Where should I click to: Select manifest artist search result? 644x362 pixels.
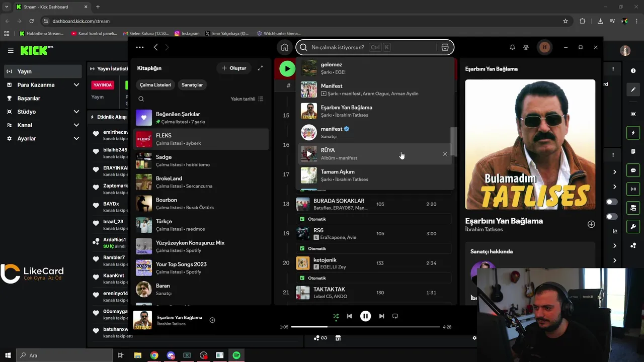tap(375, 132)
